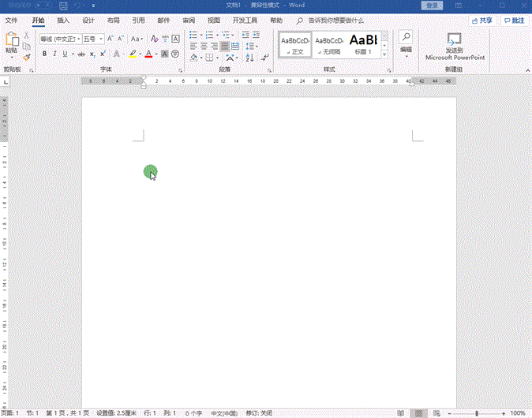Toggle the AutoSave switch

(42, 5)
